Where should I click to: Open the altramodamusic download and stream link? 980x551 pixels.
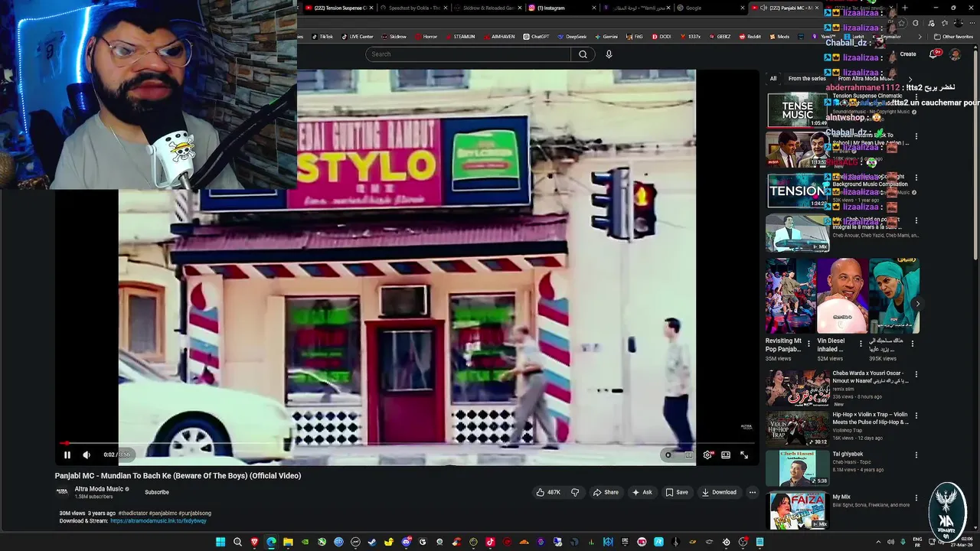(x=158, y=521)
